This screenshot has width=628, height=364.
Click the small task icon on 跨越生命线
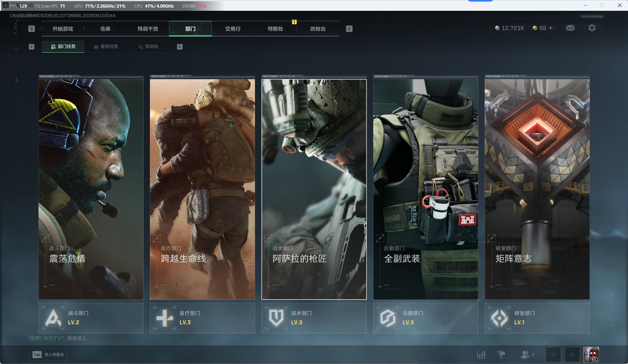coord(157,238)
